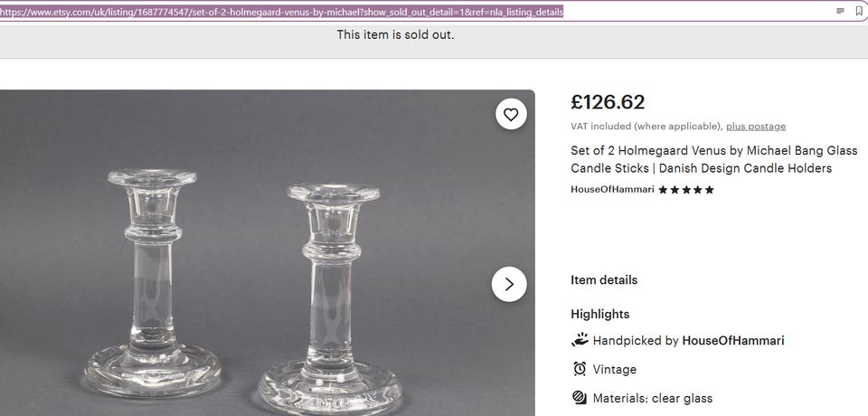Click the Vintage clock icon

[580, 369]
